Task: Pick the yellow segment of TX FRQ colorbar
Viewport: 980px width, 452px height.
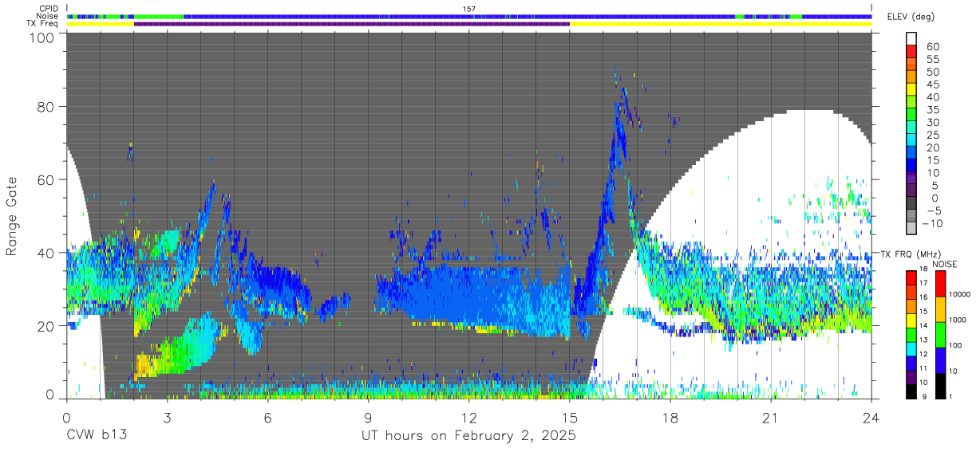Action: pyautogui.click(x=911, y=320)
